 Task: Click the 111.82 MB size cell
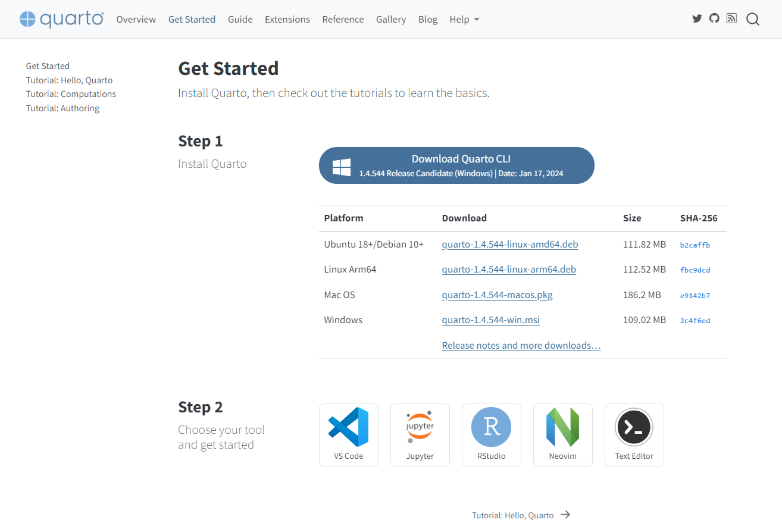point(645,244)
